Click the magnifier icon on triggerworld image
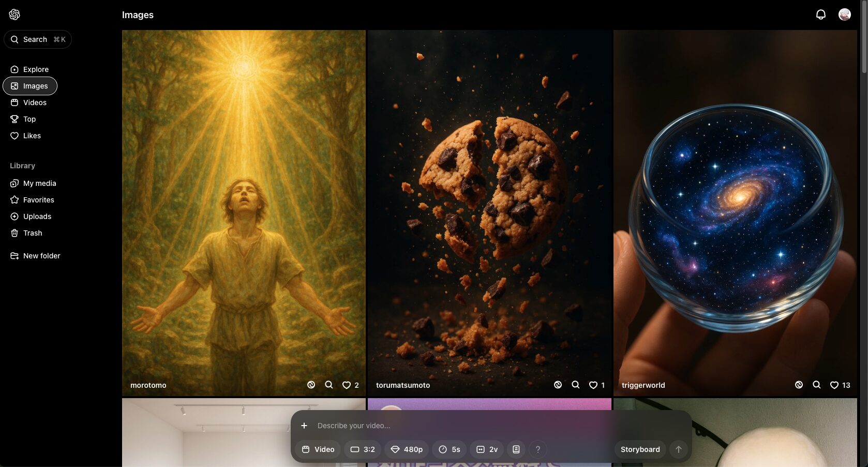 [x=816, y=385]
